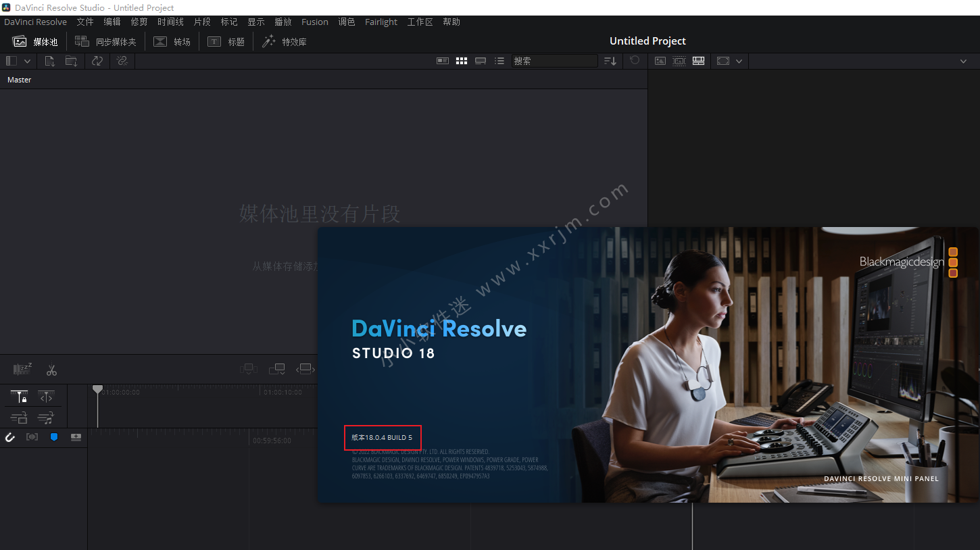Select the timeline viewer mode icon
The image size is (980, 550).
coord(699,61)
